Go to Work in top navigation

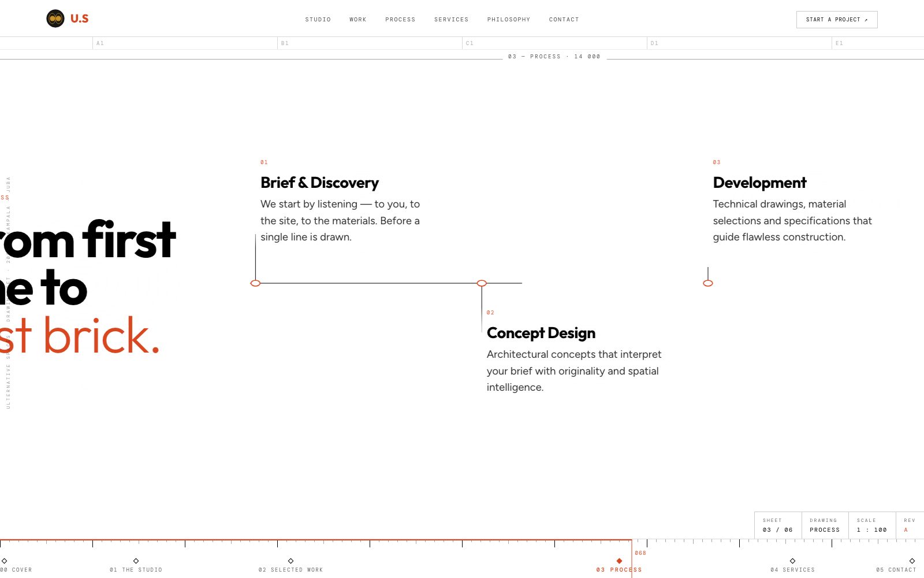tap(358, 20)
